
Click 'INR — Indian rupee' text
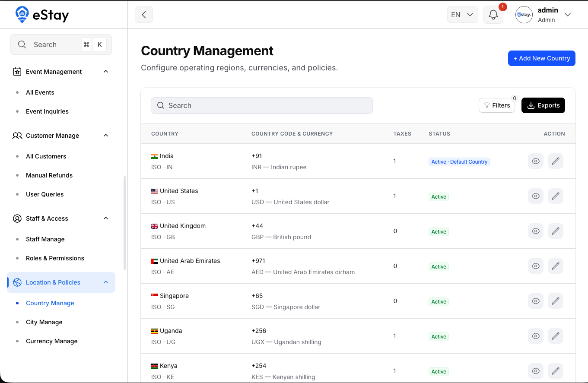coord(279,167)
